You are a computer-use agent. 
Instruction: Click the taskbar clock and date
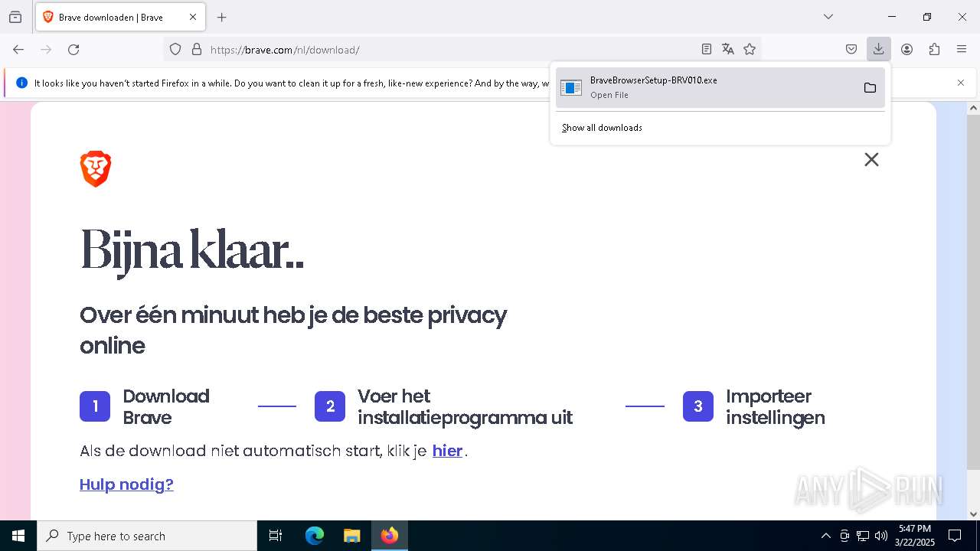[914, 536]
